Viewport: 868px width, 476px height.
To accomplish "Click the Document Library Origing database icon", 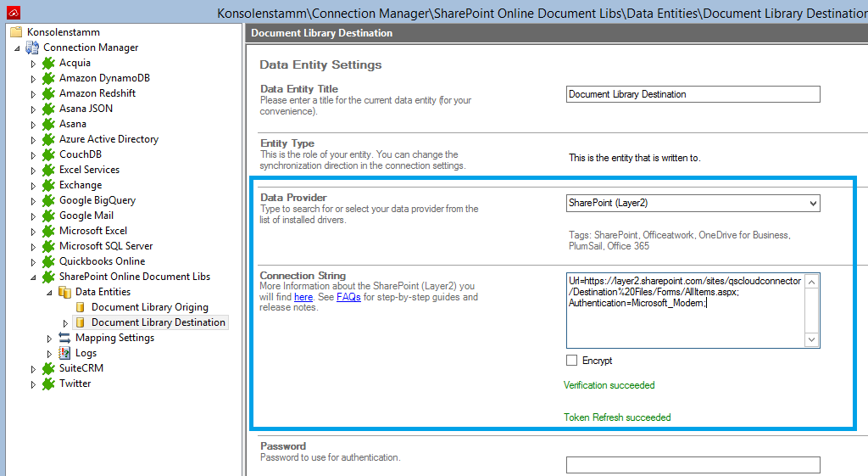I will (x=81, y=307).
